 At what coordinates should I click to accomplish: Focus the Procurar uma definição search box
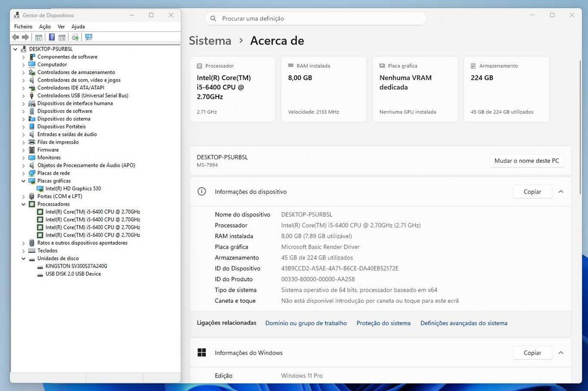pos(315,18)
